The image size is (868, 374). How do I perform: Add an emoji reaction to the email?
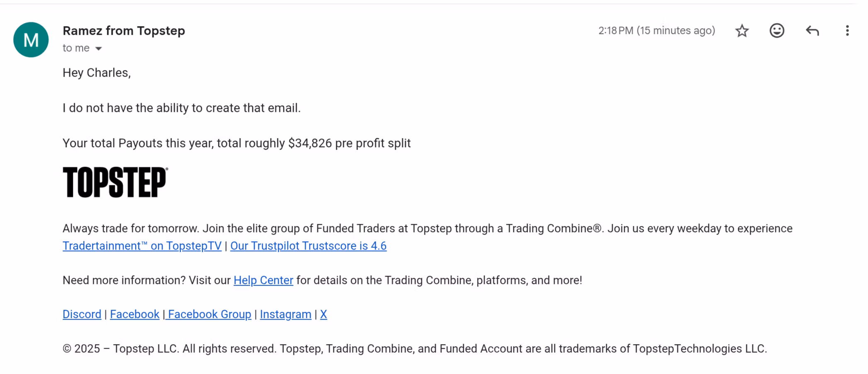777,31
